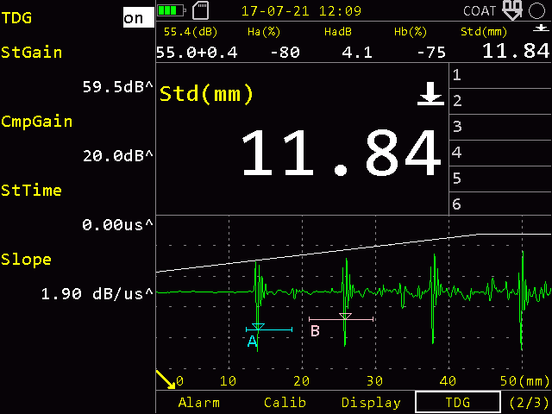
Task: Click the battery level indicator icon
Action: point(171,11)
